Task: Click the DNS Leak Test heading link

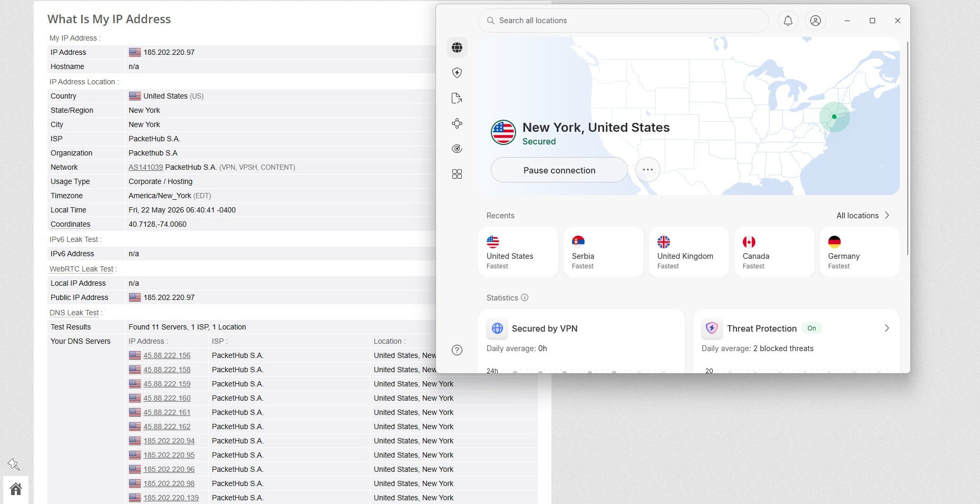Action: point(74,313)
